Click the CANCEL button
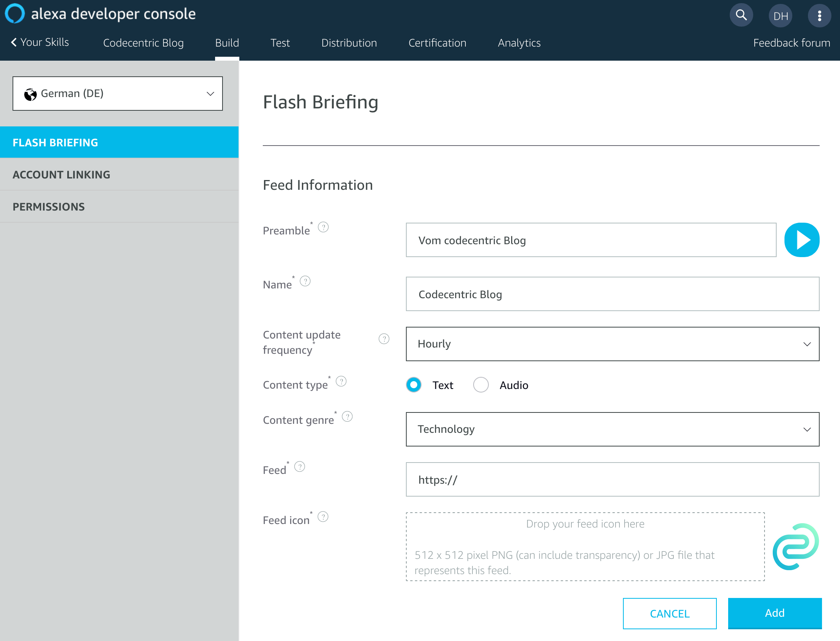The width and height of the screenshot is (840, 641). coord(669,613)
